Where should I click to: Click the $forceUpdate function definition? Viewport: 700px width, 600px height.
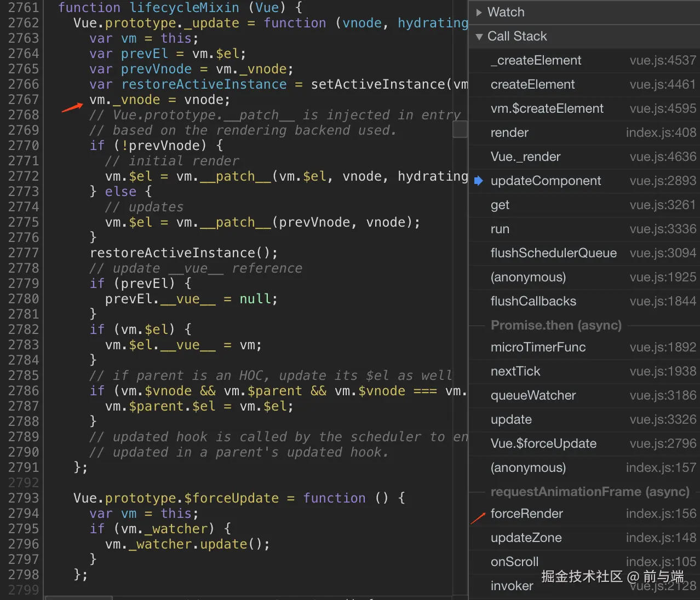tap(239, 498)
